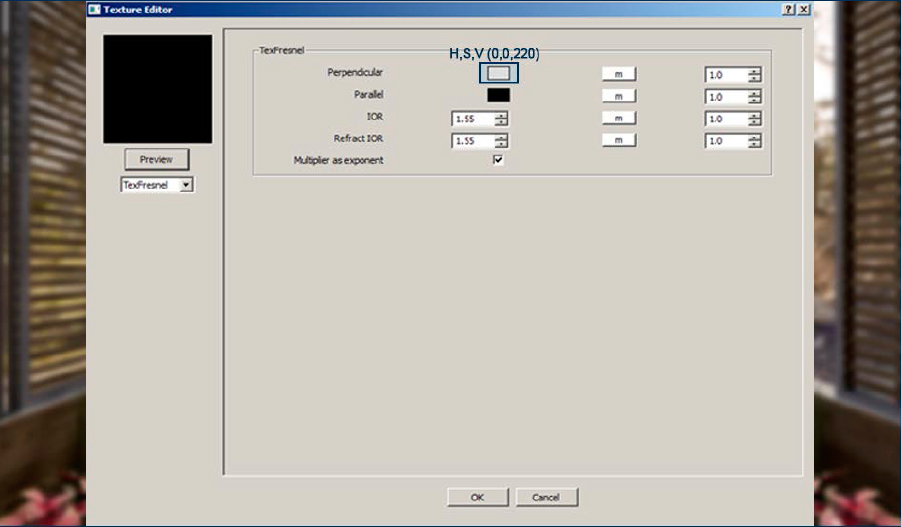901x527 pixels.
Task: Click the Refract IOR label text
Action: tap(359, 139)
